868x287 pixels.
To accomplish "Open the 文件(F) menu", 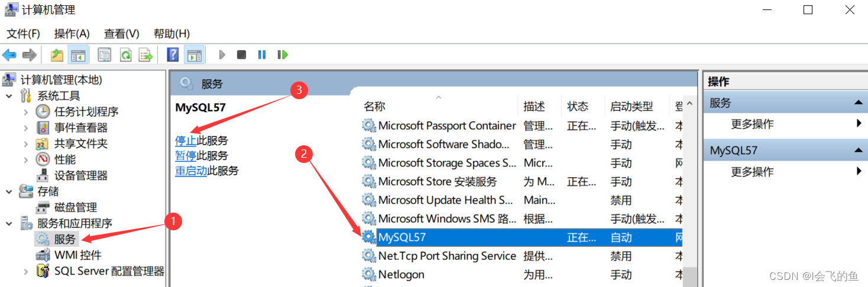I will pos(23,34).
